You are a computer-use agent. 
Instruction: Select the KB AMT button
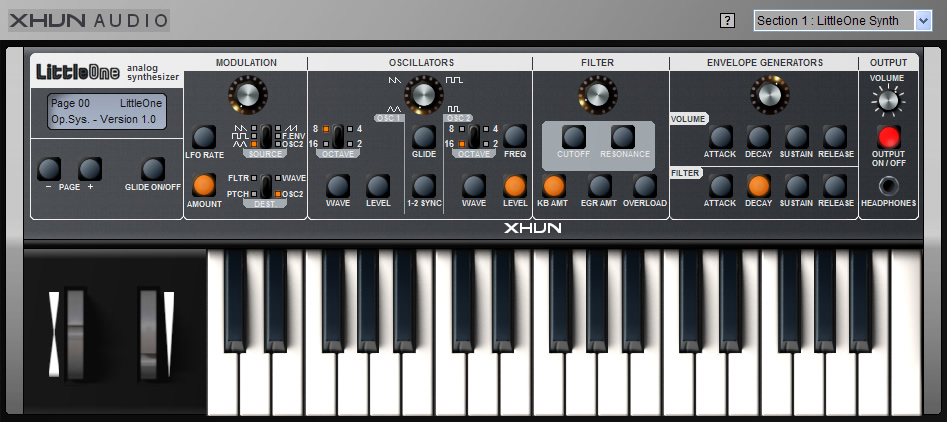(553, 187)
